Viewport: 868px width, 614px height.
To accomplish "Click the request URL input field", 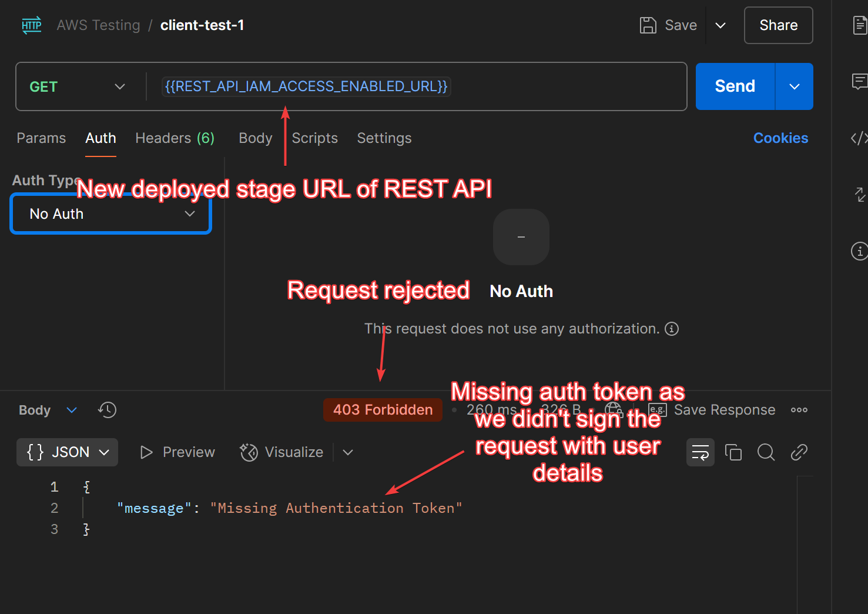I will (x=529, y=86).
